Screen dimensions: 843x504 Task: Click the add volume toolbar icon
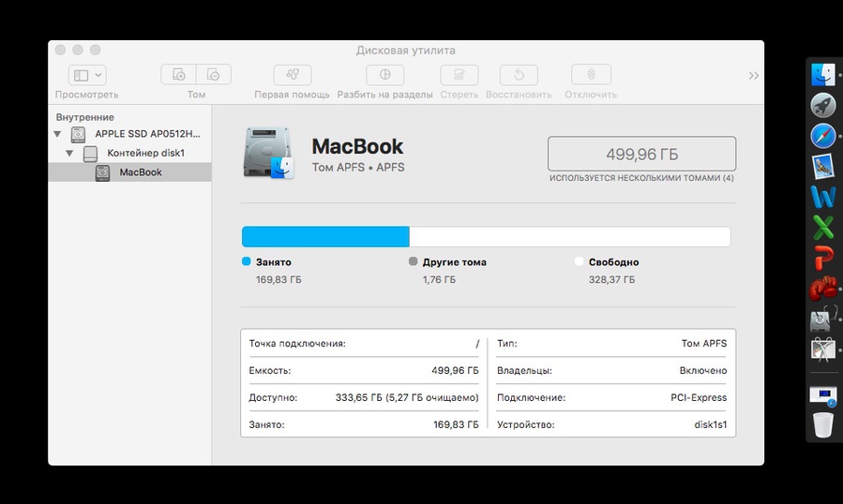(178, 75)
